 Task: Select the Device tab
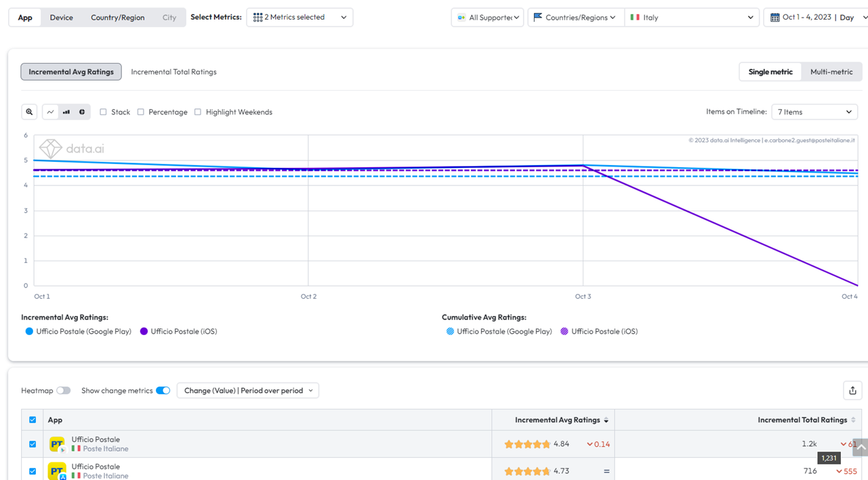point(61,18)
